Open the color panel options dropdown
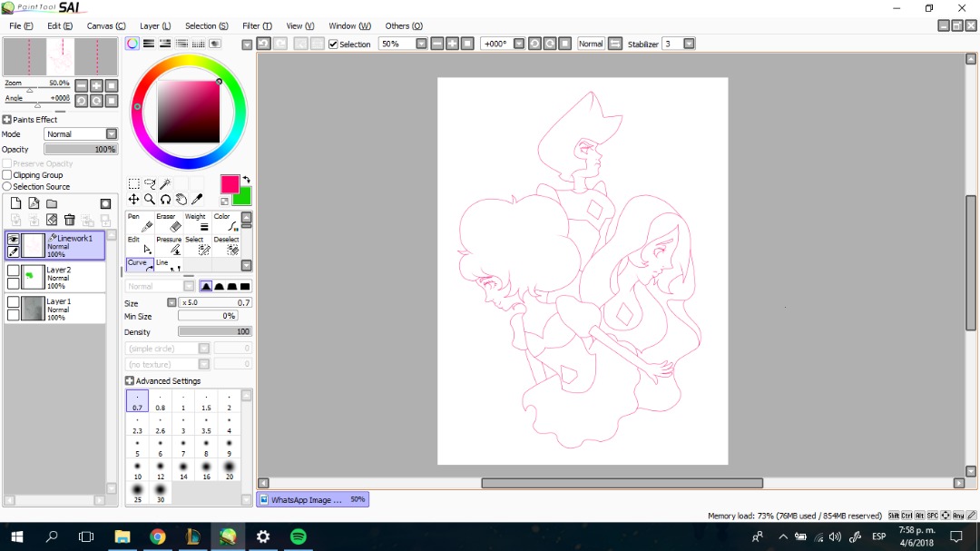The image size is (980, 551). click(x=247, y=44)
